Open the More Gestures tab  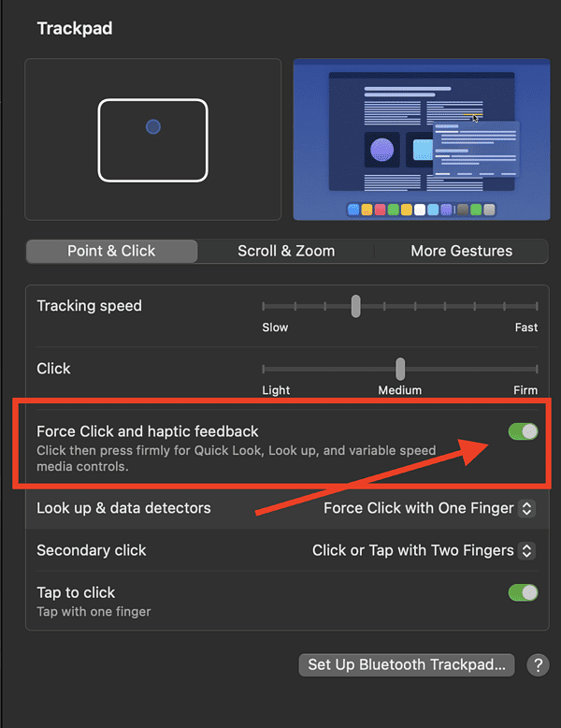click(x=461, y=251)
